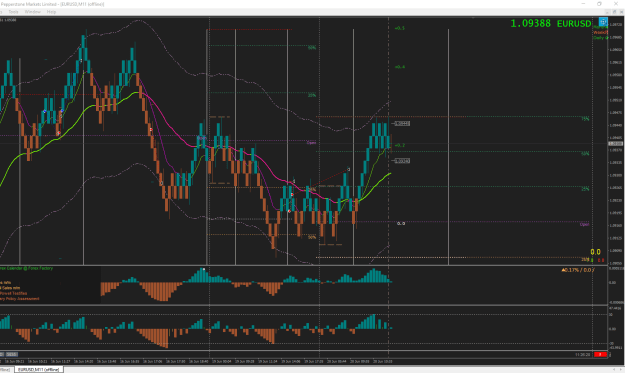This screenshot has width=625, height=373.
Task: Open the Tools menu
Action: pos(13,12)
